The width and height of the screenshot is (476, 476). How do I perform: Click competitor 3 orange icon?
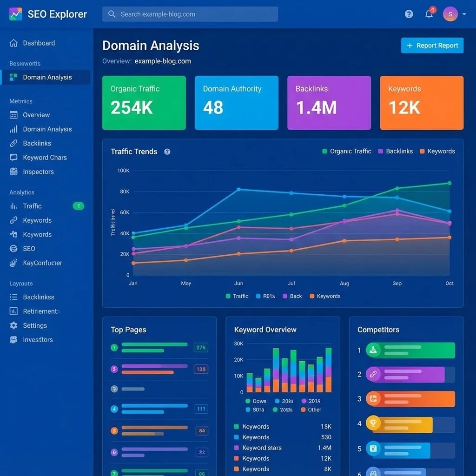(373, 398)
